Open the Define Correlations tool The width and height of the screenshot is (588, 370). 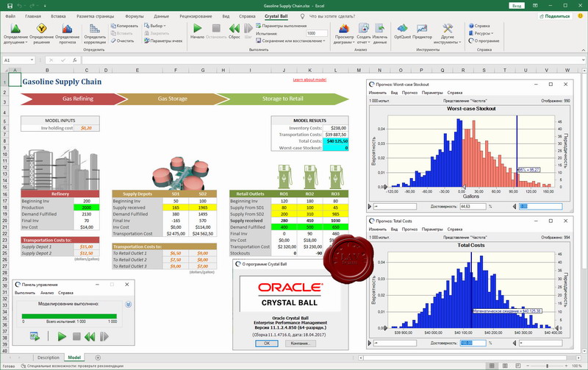95,34
